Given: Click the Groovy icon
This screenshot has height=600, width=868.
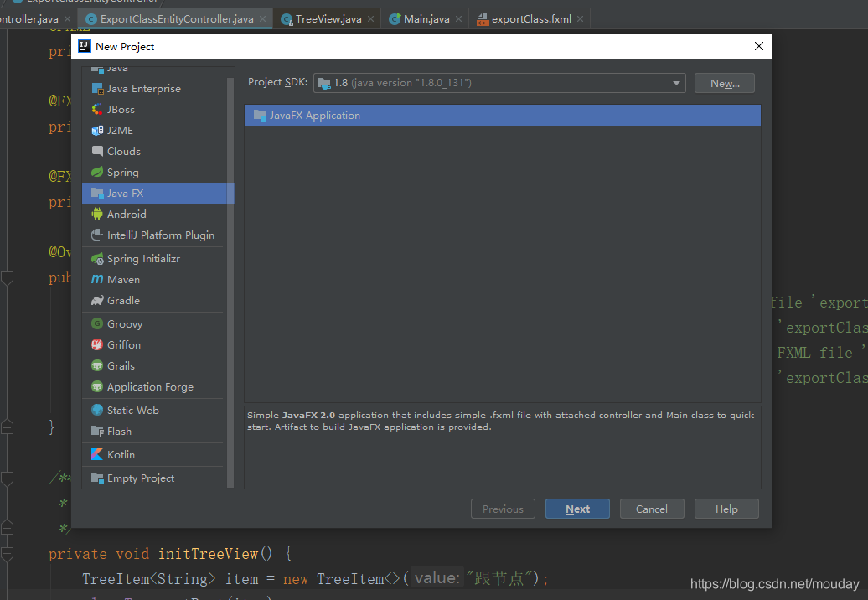Looking at the screenshot, I should pos(97,323).
